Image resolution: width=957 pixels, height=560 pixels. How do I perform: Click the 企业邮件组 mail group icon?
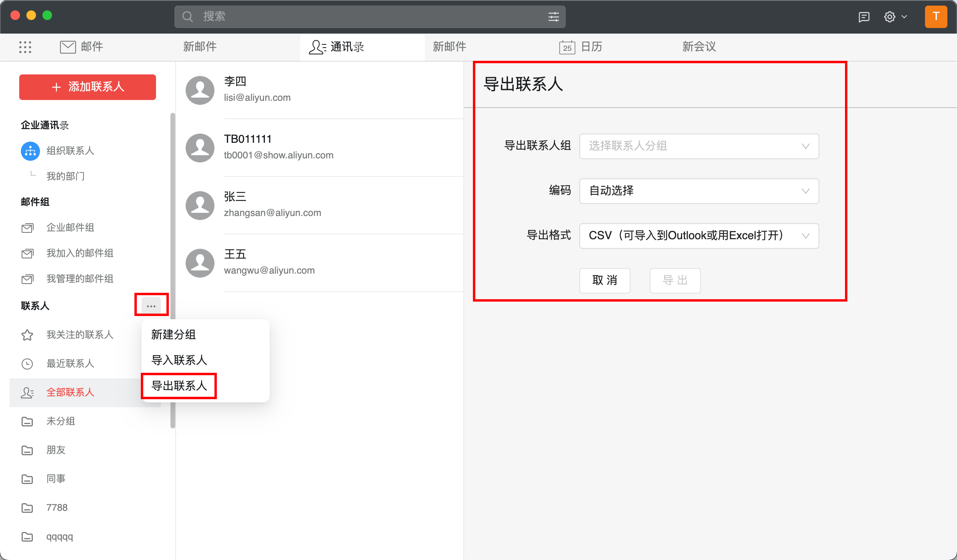[27, 228]
